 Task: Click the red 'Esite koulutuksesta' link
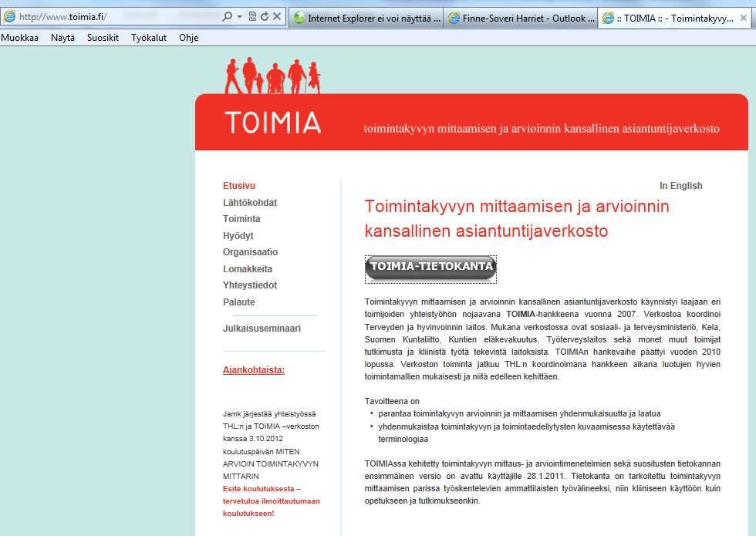pyautogui.click(x=272, y=501)
